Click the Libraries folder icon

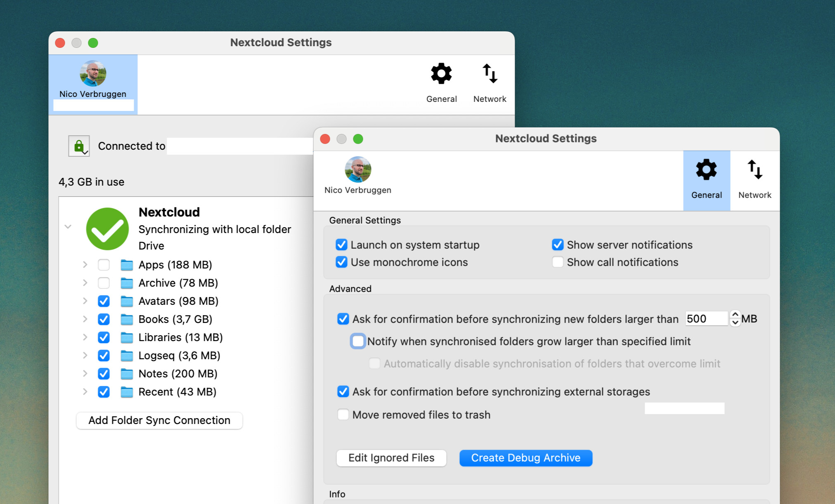127,337
